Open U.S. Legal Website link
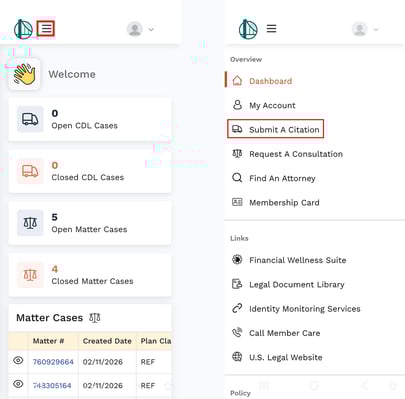 [x=286, y=357]
